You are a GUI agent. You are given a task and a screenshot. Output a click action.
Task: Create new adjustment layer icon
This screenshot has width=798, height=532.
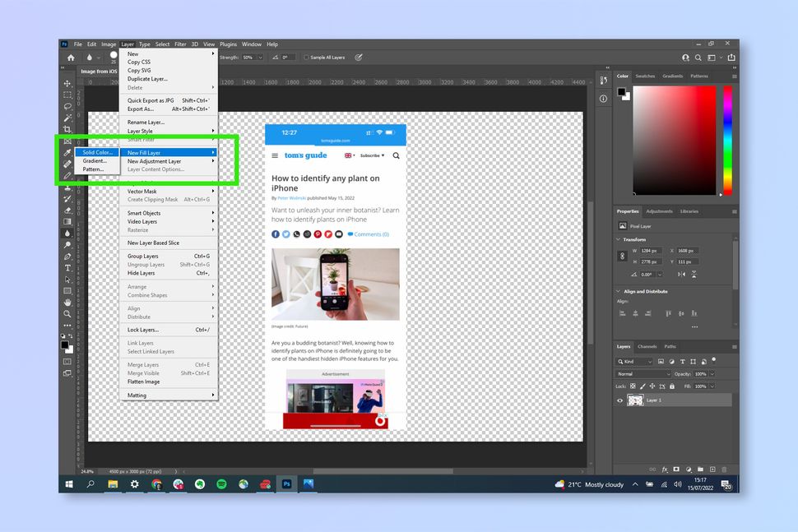tap(689, 470)
